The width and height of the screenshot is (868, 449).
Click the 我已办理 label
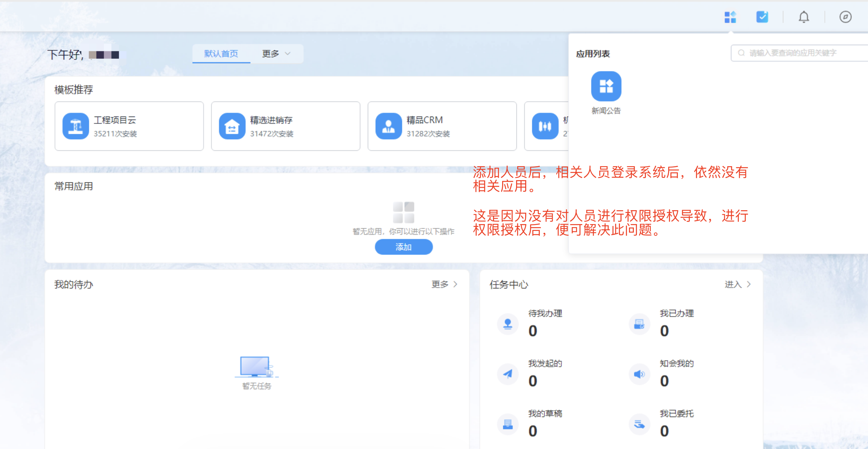677,313
